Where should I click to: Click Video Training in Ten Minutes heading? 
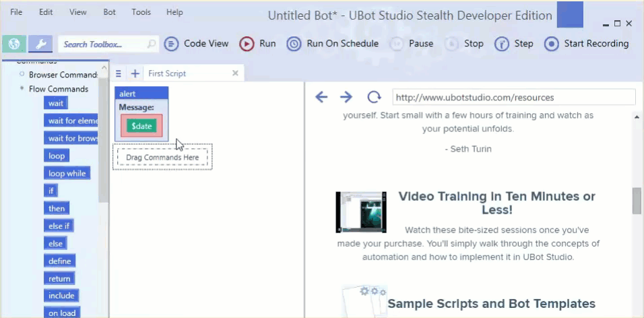click(497, 203)
